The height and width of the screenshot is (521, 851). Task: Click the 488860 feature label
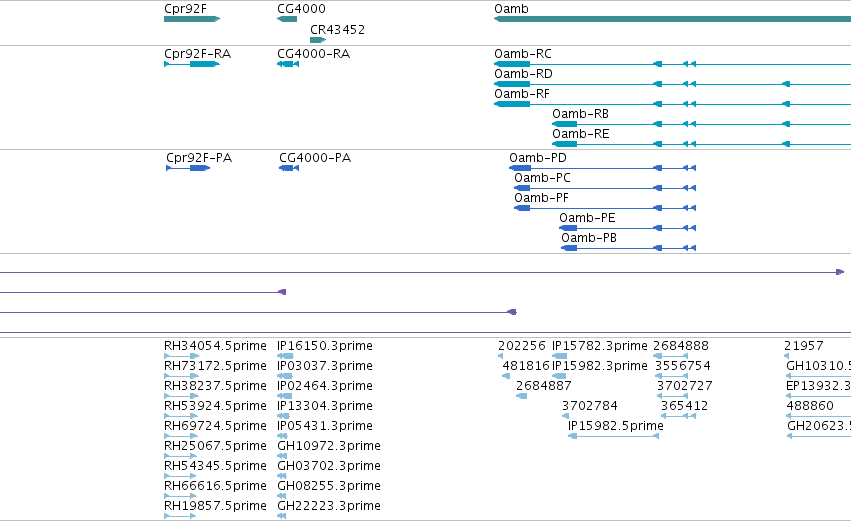(810, 406)
